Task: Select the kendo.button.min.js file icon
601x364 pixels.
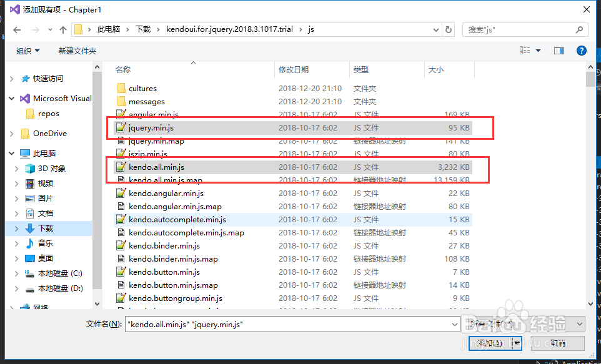Action: click(121, 272)
